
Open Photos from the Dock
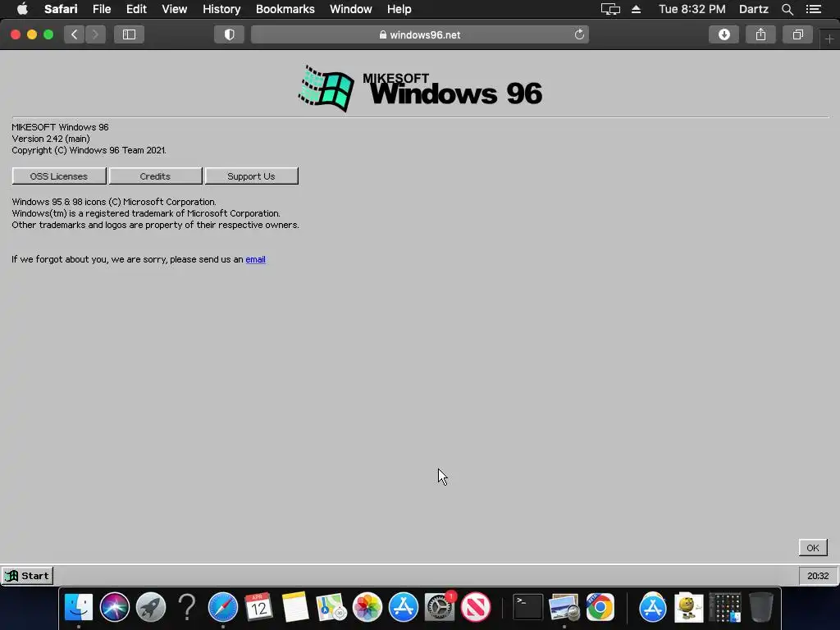[367, 607]
